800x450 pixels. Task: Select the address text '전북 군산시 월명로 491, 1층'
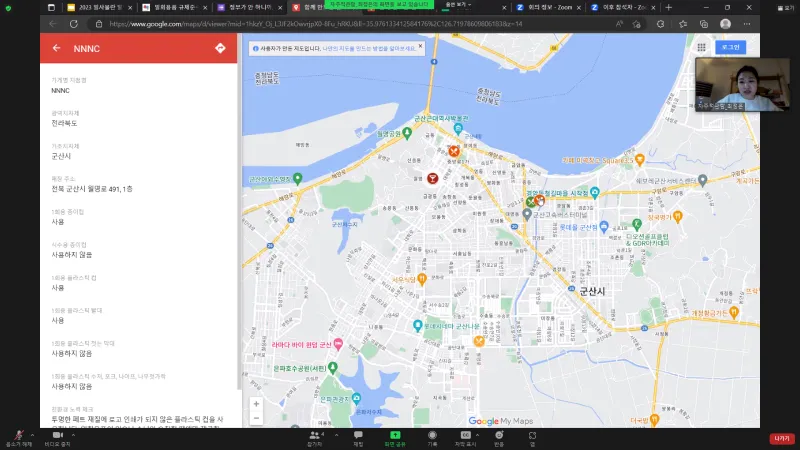[92, 189]
